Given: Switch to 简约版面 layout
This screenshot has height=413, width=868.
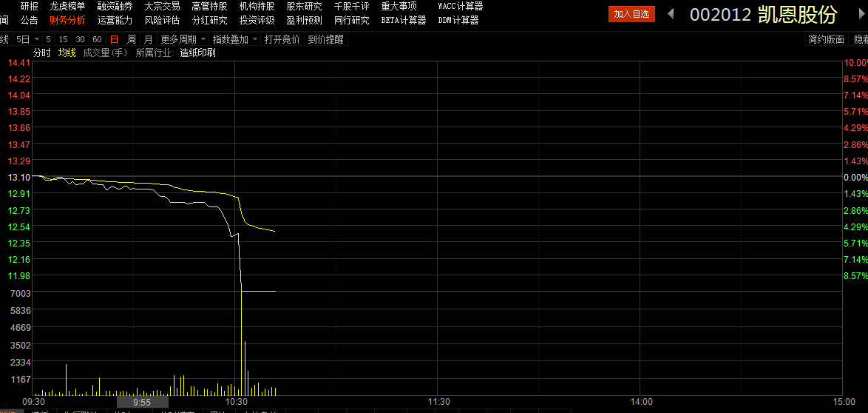Looking at the screenshot, I should click(x=826, y=39).
